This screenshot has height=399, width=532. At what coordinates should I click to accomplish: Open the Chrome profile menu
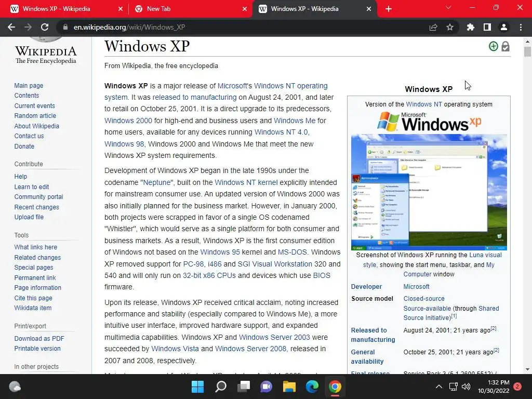pyautogui.click(x=504, y=27)
